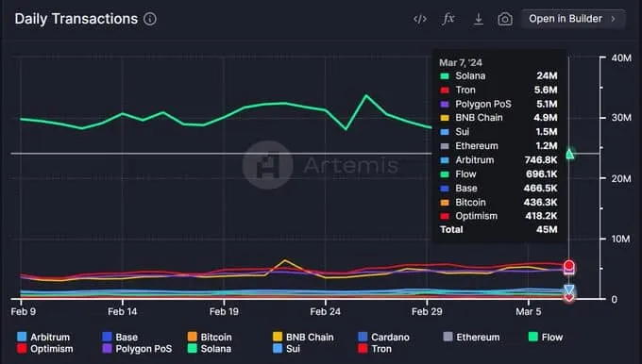The height and width of the screenshot is (364, 642).
Task: Click Optimism 418.2K tooltip row
Action: (498, 216)
